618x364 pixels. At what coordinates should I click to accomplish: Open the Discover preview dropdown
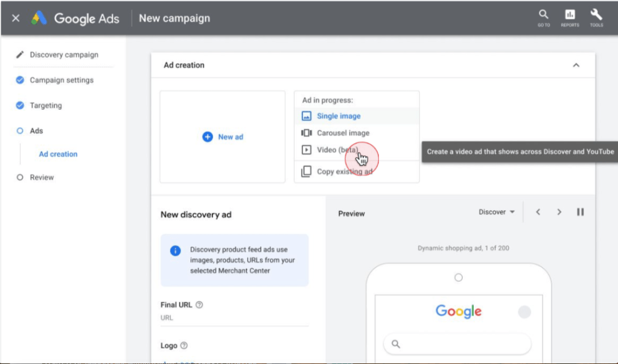click(497, 212)
